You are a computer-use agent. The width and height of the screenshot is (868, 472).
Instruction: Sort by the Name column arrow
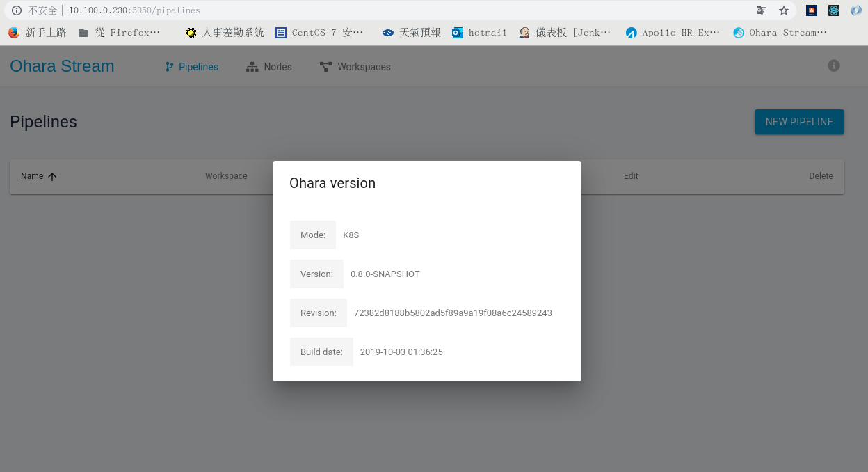pyautogui.click(x=52, y=177)
